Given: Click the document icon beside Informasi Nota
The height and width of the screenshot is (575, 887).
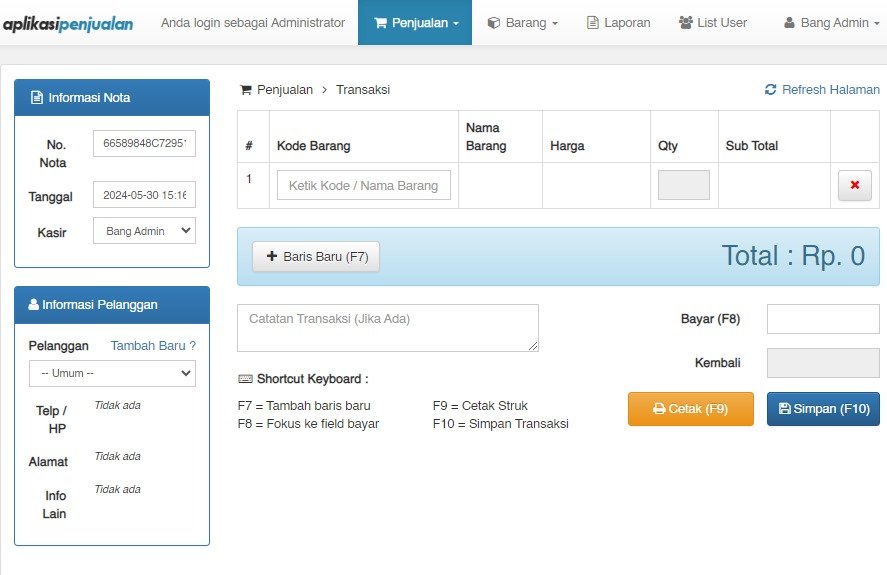Looking at the screenshot, I should 37,97.
